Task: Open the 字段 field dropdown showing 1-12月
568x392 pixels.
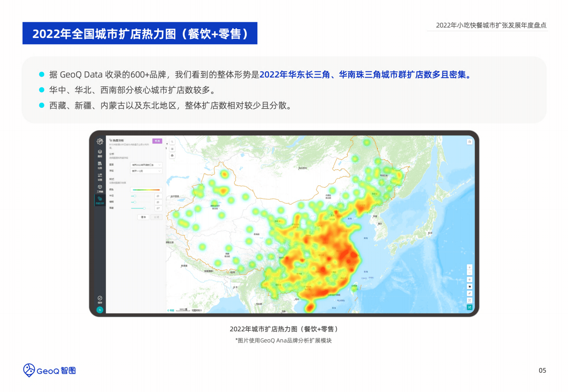Action: point(146,171)
